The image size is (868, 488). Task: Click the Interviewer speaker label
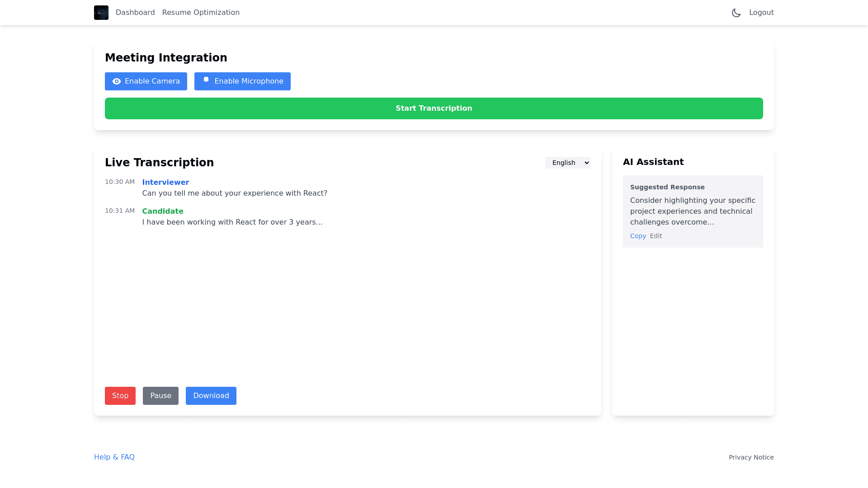pos(165,183)
